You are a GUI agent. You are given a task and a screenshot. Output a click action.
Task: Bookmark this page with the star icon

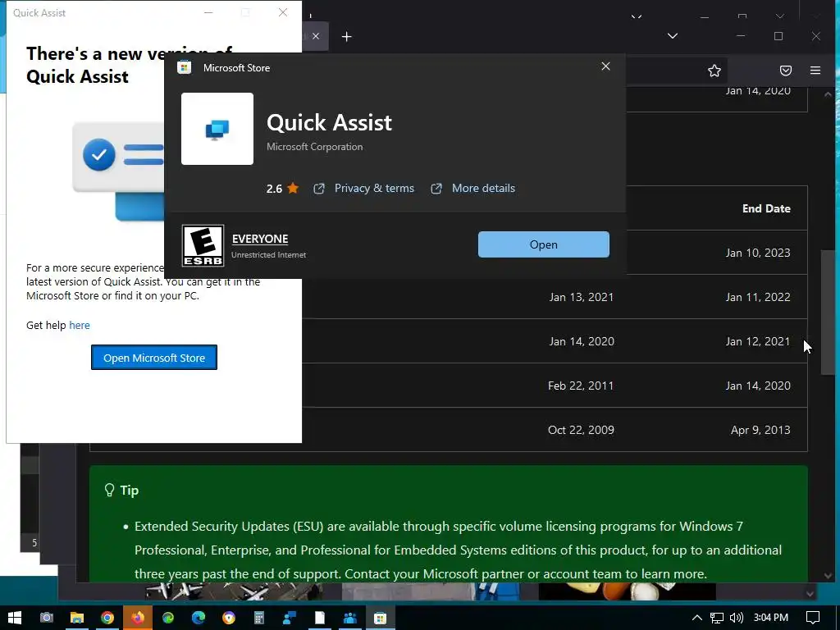714,71
